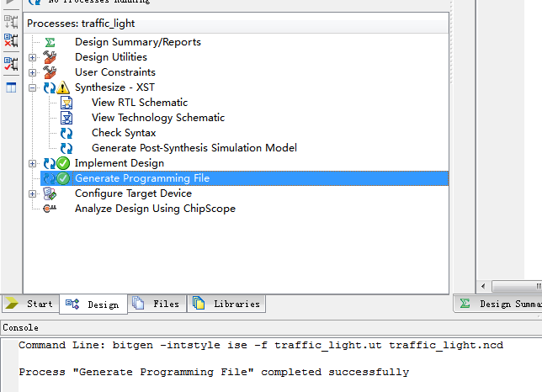Select User Constraints process

coord(115,72)
